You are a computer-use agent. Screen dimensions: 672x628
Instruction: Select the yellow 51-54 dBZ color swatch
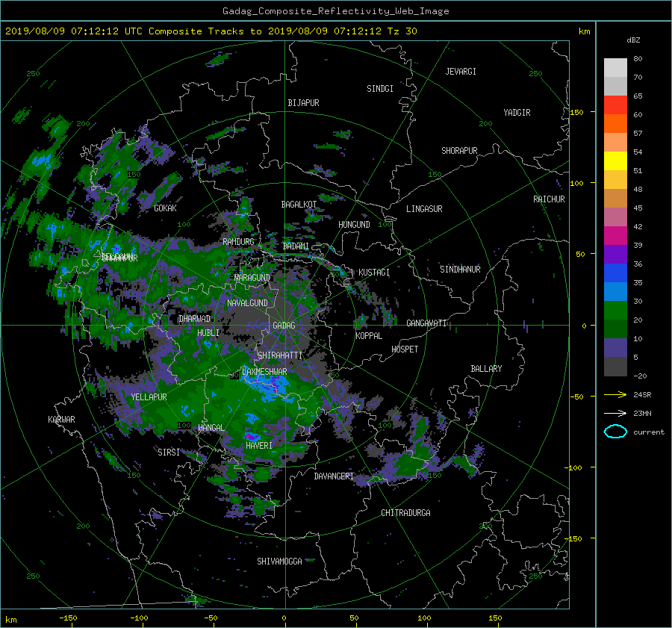(x=615, y=161)
